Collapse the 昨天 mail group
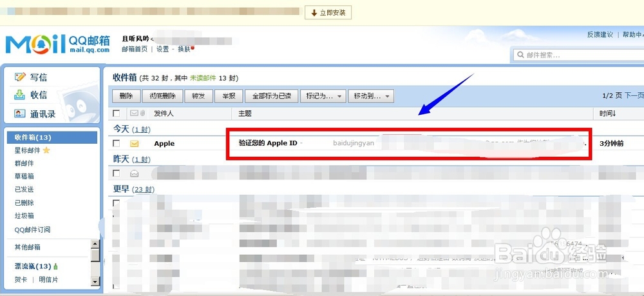The height and width of the screenshot is (296, 644). coord(121,159)
